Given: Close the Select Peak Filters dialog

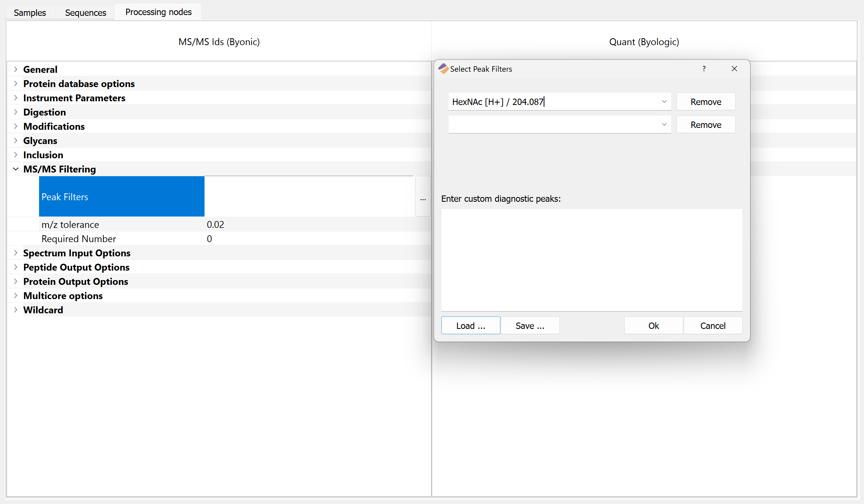Looking at the screenshot, I should point(734,69).
